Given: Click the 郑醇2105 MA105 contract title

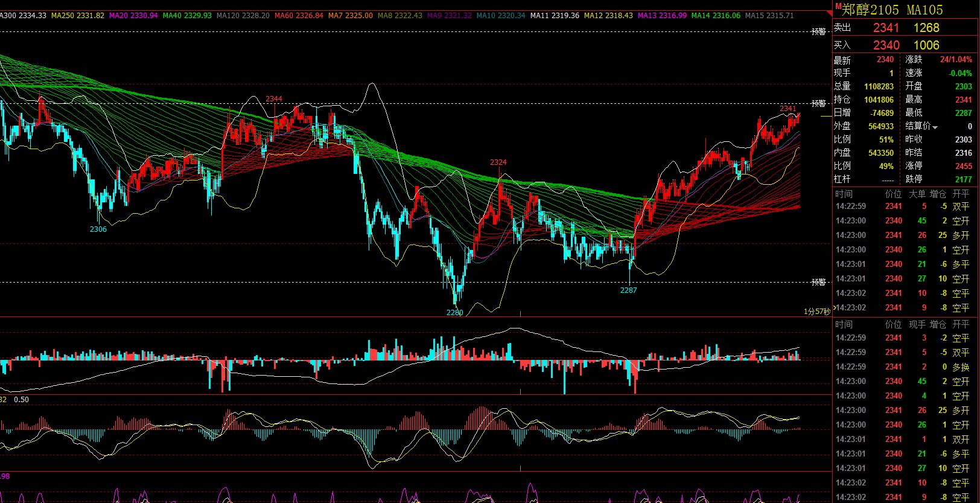Looking at the screenshot, I should 892,10.
